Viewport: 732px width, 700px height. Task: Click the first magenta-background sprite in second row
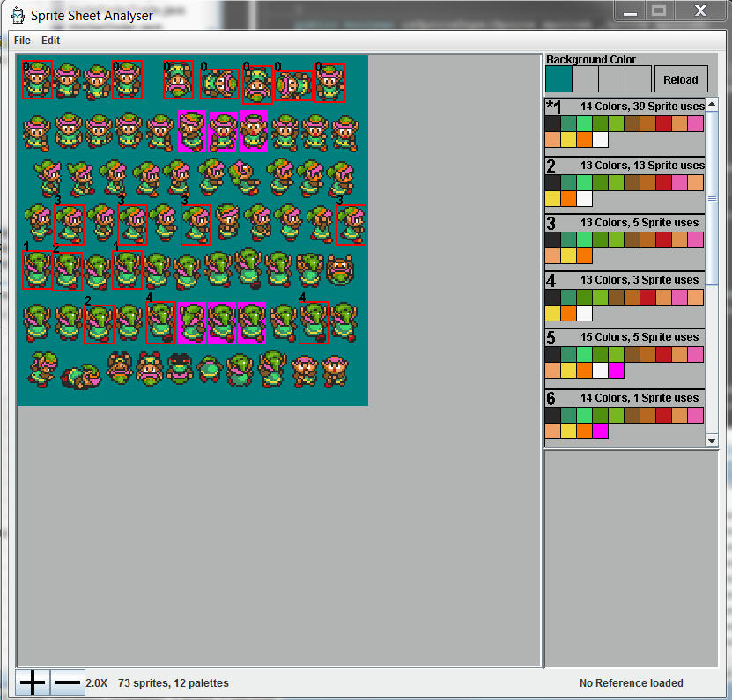coord(192,131)
